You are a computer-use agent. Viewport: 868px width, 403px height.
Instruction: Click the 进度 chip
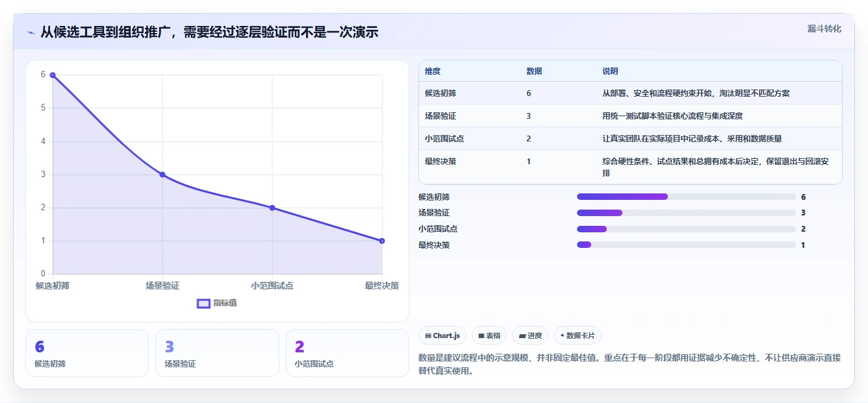[530, 336]
